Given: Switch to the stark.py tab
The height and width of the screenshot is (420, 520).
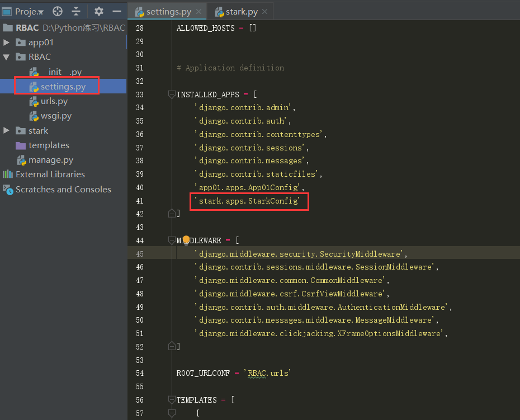Looking at the screenshot, I should point(242,12).
